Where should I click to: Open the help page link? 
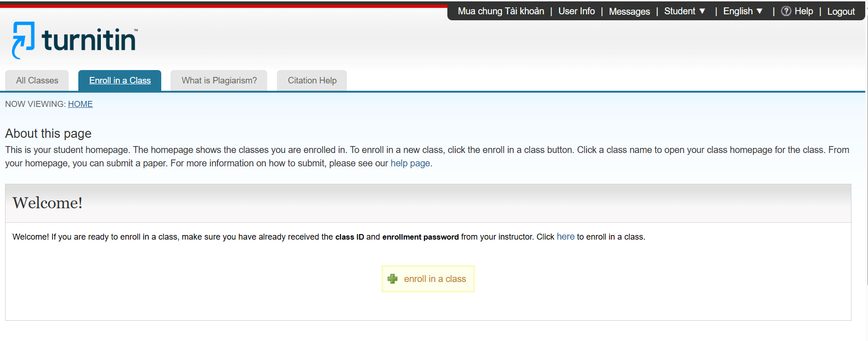[x=410, y=163]
